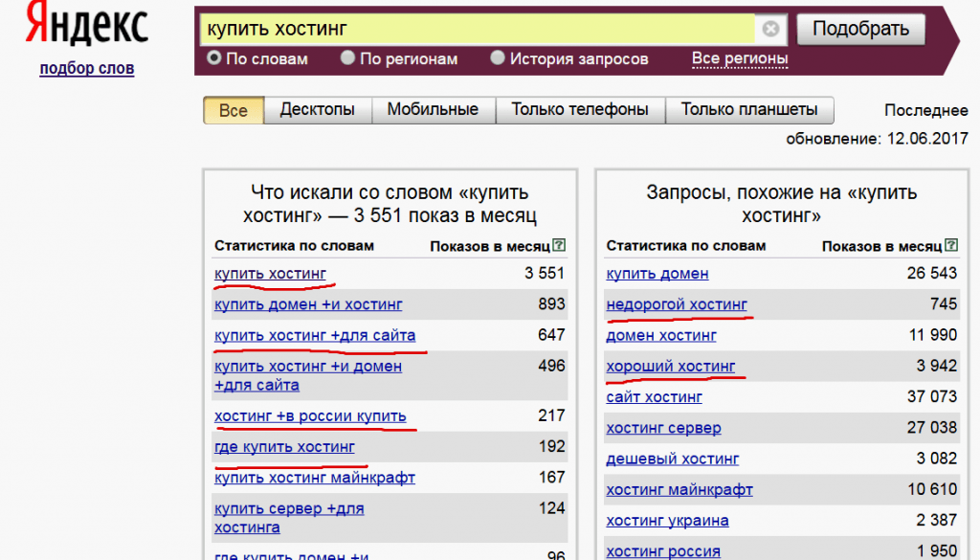The height and width of the screenshot is (560, 980).
Task: Click the Подобрать button
Action: [860, 29]
